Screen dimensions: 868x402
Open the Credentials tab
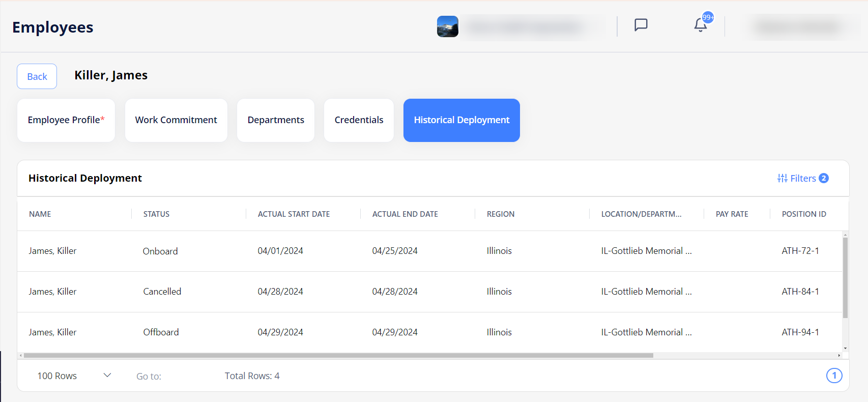(x=359, y=120)
